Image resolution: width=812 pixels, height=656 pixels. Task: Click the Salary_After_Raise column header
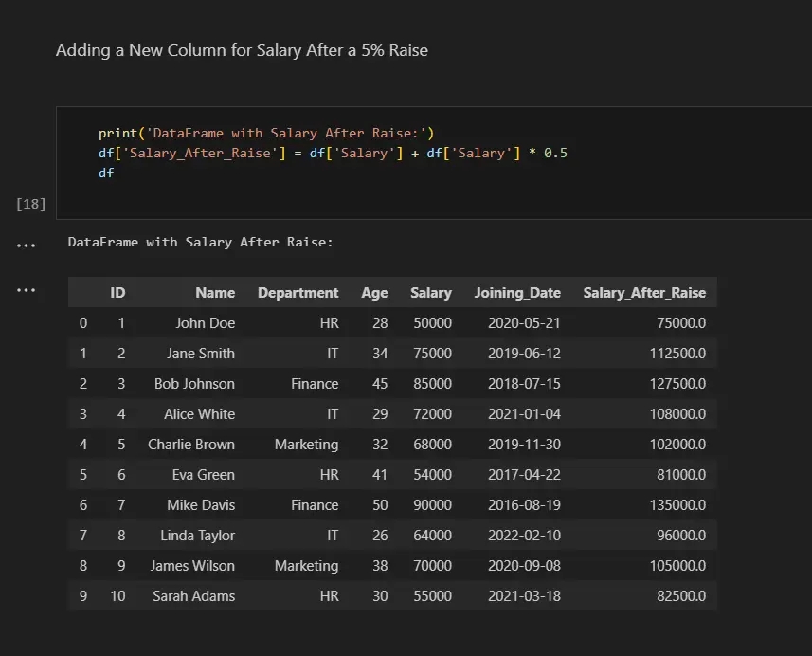coord(644,293)
